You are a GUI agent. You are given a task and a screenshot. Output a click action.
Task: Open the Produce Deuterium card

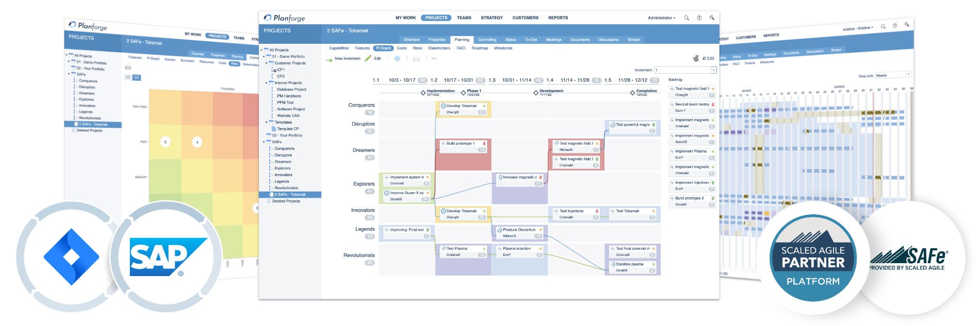[519, 233]
